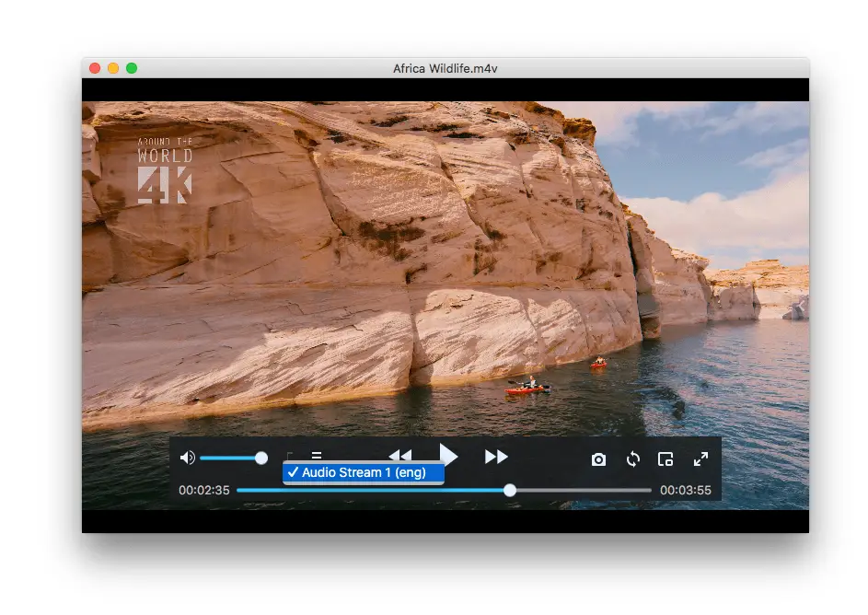The height and width of the screenshot is (615, 868).
Task: Mute audio with the speaker icon
Action: click(x=188, y=458)
